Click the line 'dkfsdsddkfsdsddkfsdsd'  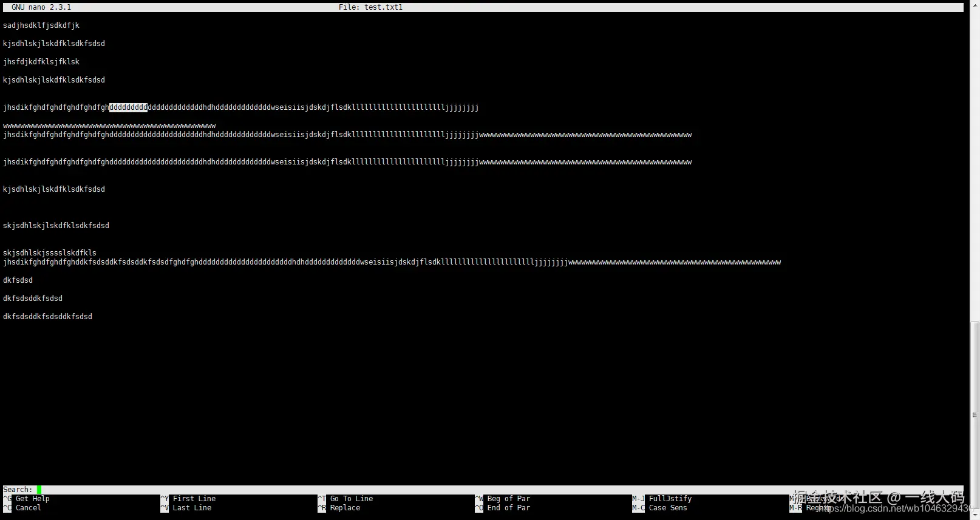pyautogui.click(x=47, y=317)
